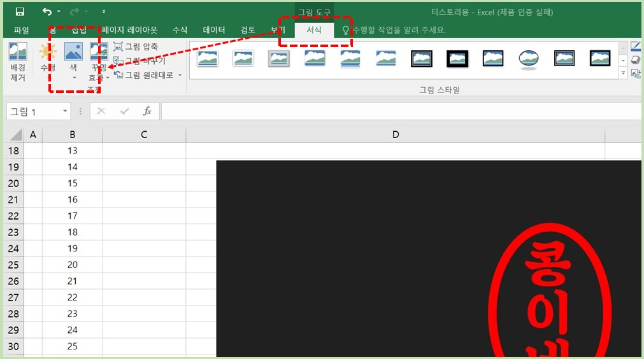Open the Customize Quick Access Toolbar arrow
The width and height of the screenshot is (644, 359).
pyautogui.click(x=103, y=11)
